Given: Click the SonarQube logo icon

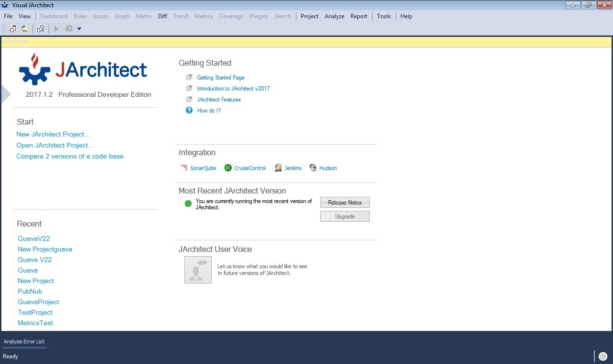Looking at the screenshot, I should (184, 168).
